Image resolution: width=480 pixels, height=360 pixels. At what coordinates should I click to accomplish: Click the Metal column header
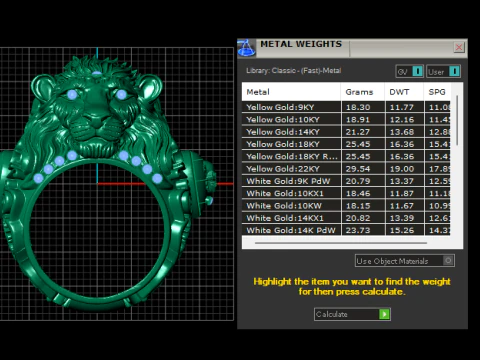point(291,92)
